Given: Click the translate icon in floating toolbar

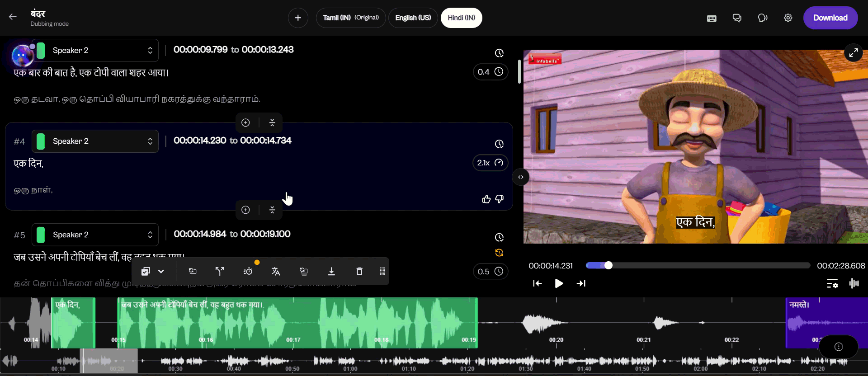Looking at the screenshot, I should 276,271.
